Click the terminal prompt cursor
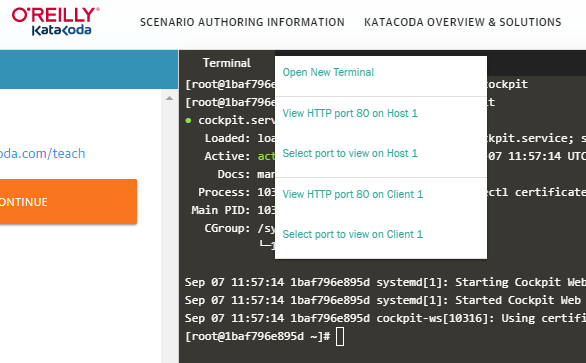The height and width of the screenshot is (363, 586). coord(340,336)
